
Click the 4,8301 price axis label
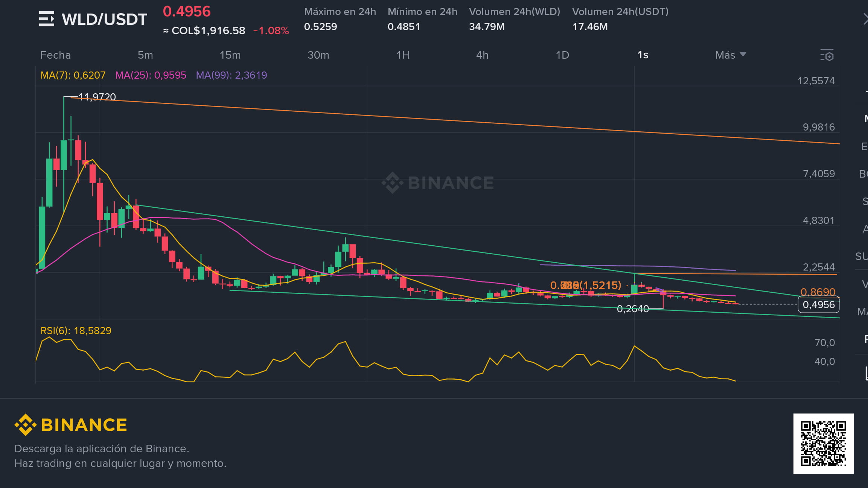click(x=819, y=220)
